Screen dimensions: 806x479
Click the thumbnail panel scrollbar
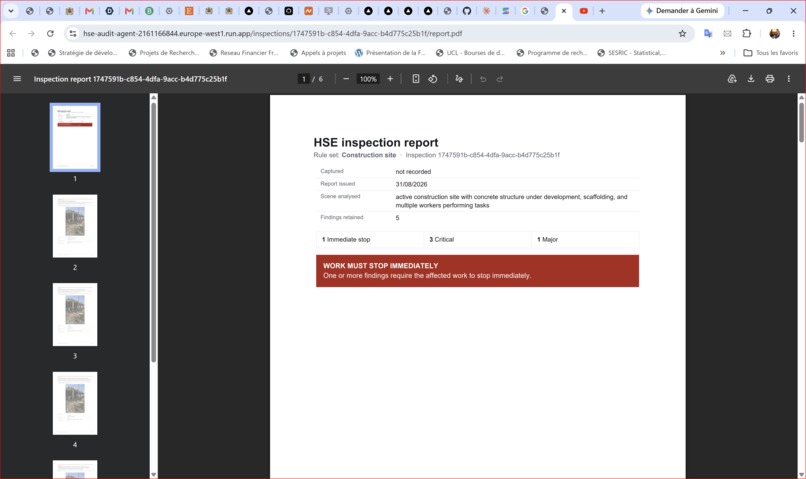(x=153, y=232)
